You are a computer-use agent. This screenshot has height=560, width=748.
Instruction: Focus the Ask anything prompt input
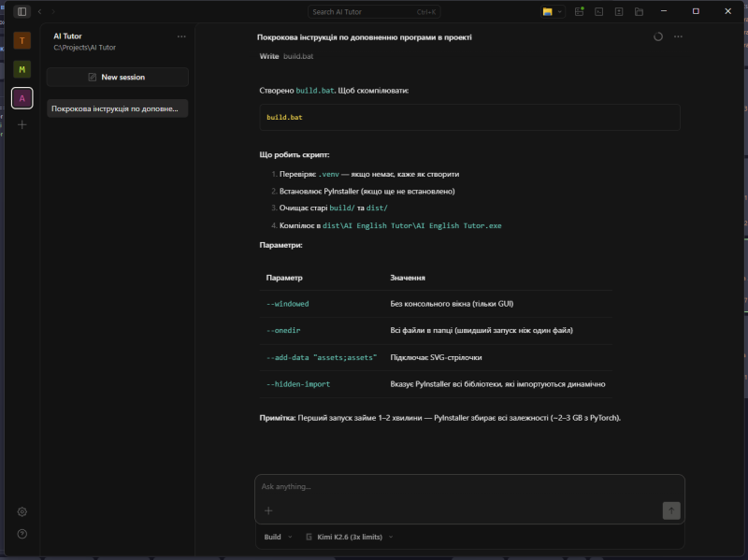[470, 486]
